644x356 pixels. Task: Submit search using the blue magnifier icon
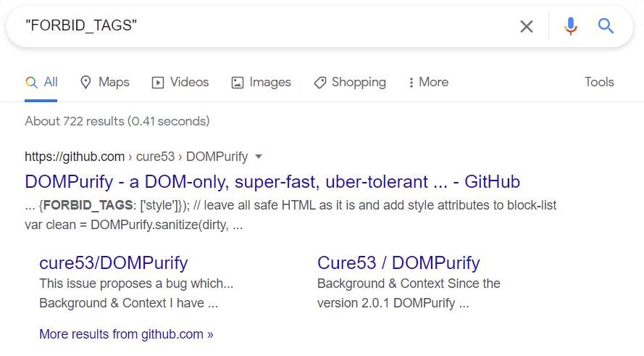(606, 27)
